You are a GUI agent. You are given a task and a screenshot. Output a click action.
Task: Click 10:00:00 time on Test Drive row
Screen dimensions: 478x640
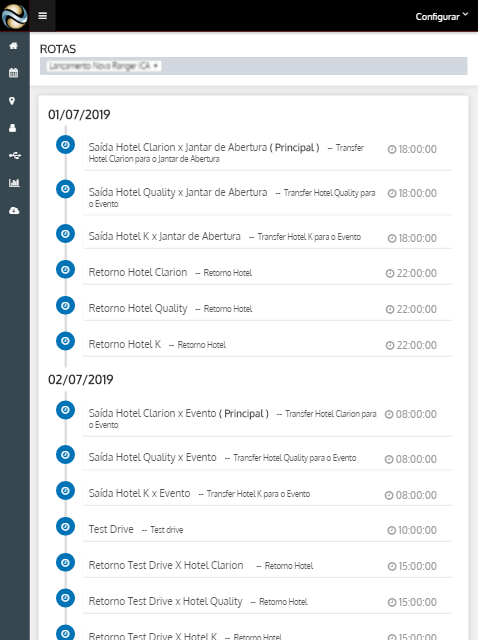(412, 530)
